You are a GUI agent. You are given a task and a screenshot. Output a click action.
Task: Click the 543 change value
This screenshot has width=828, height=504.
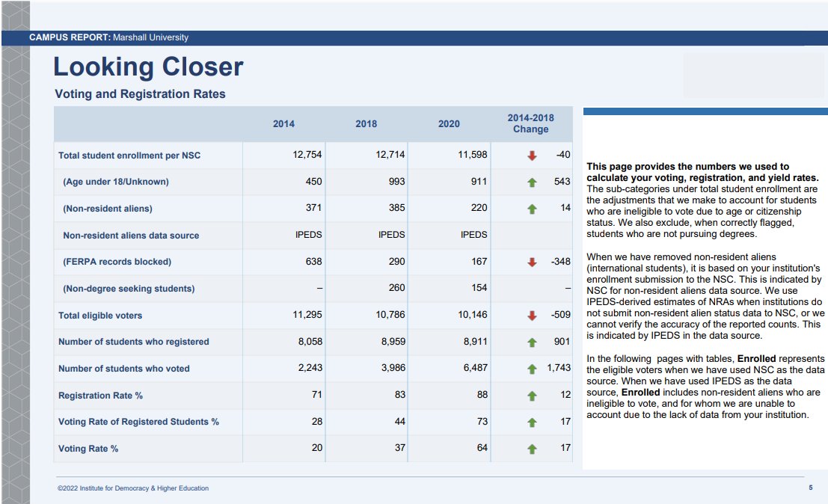click(x=562, y=182)
